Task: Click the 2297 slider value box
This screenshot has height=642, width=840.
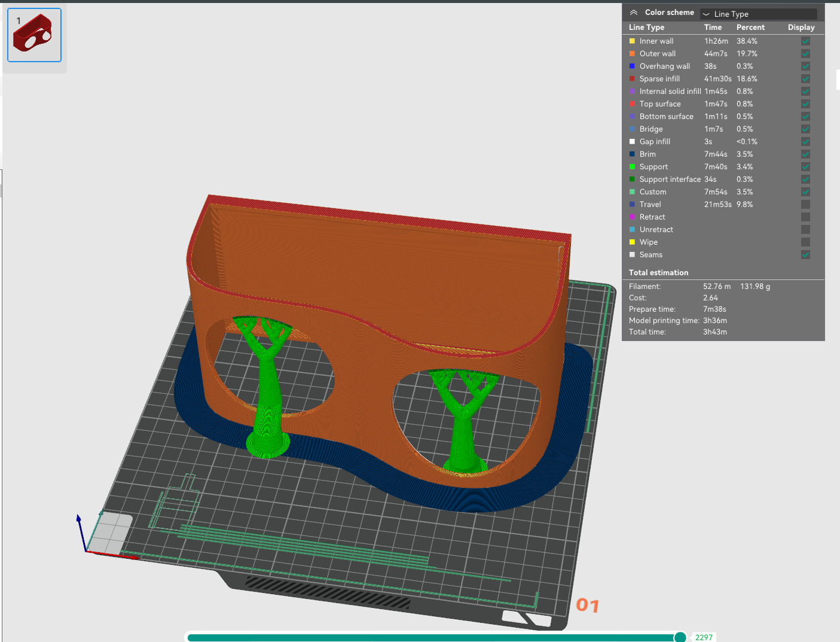Action: coord(704,637)
